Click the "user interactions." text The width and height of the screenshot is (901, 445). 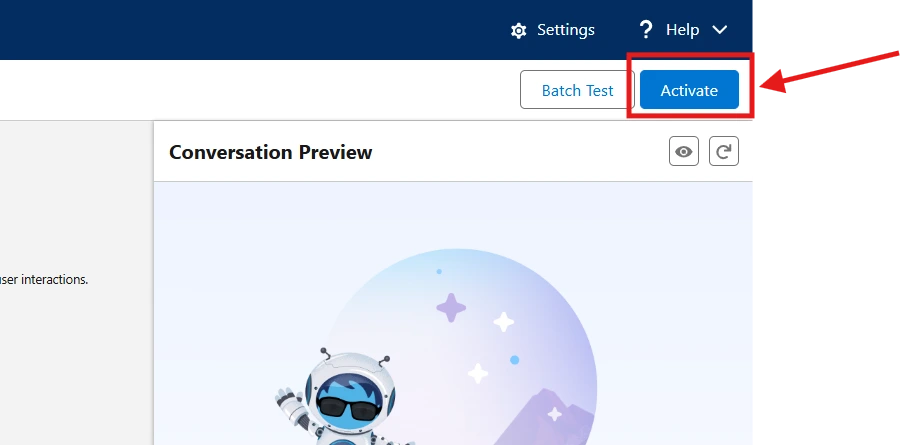pos(44,280)
